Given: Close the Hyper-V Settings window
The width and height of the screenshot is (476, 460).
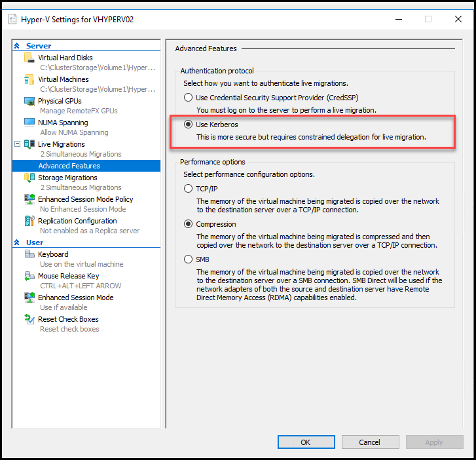Looking at the screenshot, I should tap(458, 19).
